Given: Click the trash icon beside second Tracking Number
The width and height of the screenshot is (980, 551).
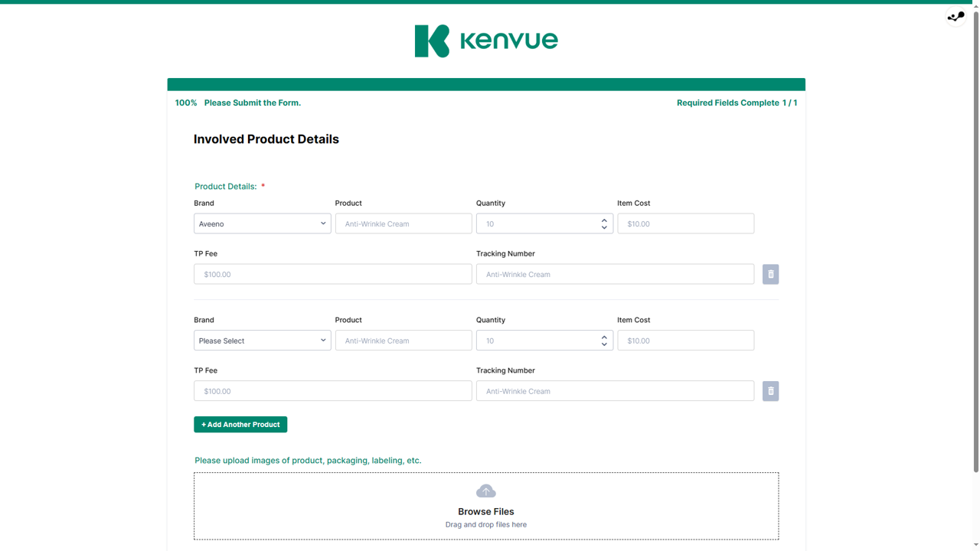Looking at the screenshot, I should (x=769, y=390).
